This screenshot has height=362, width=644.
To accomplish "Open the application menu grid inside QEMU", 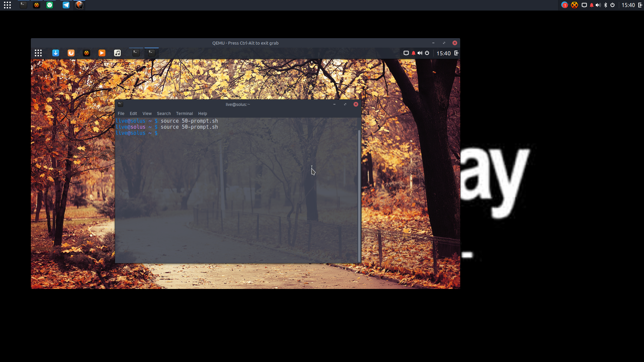I will click(x=38, y=53).
